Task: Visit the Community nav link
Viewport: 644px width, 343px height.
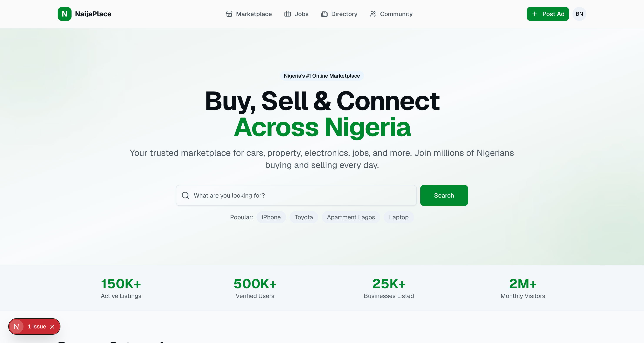Action: coord(396,14)
